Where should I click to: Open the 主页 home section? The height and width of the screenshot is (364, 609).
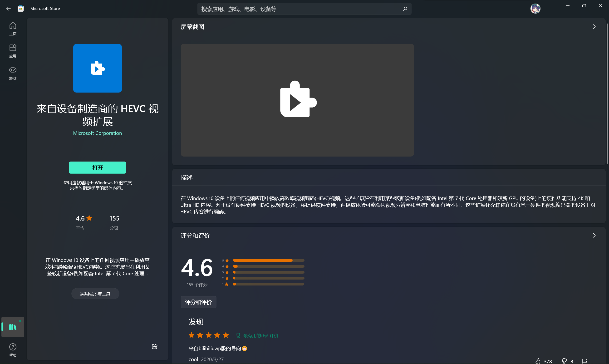pos(13,29)
